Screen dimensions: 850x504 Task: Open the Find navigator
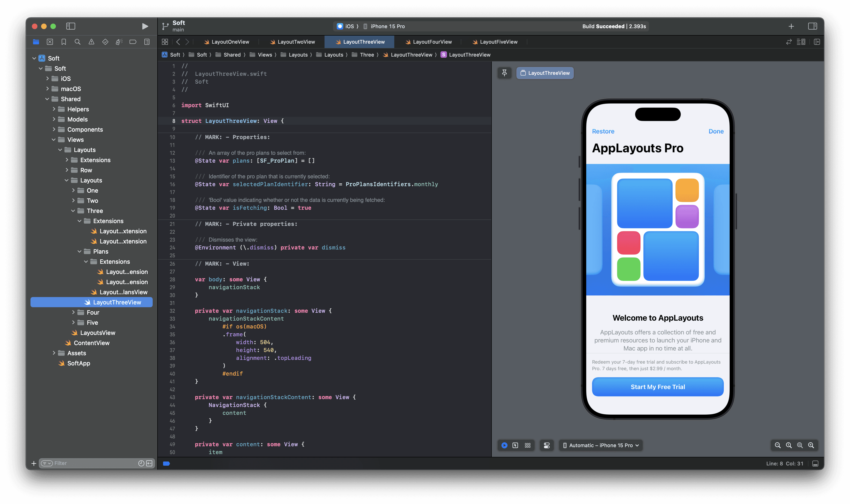tap(77, 42)
